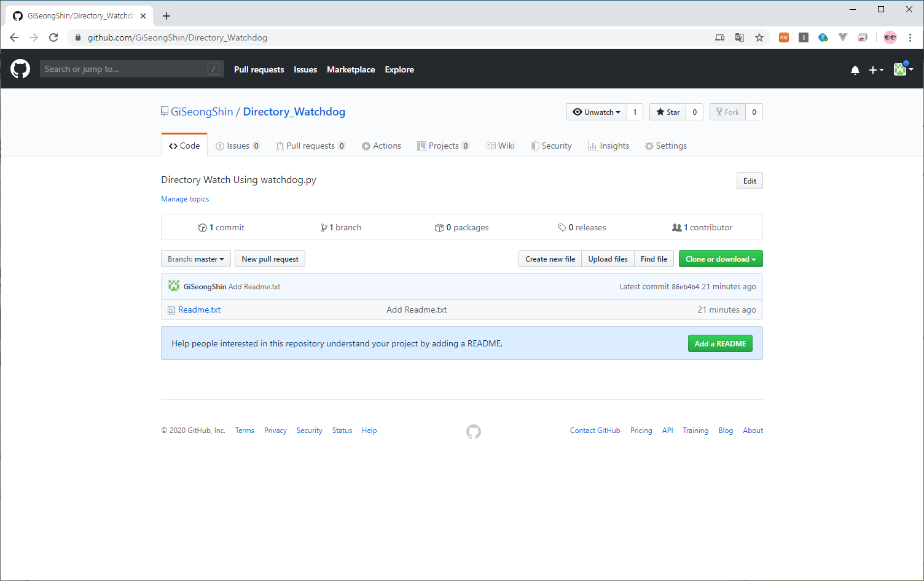Screen dimensions: 924x581
Task: Open the footer Privacy link
Action: (275, 431)
